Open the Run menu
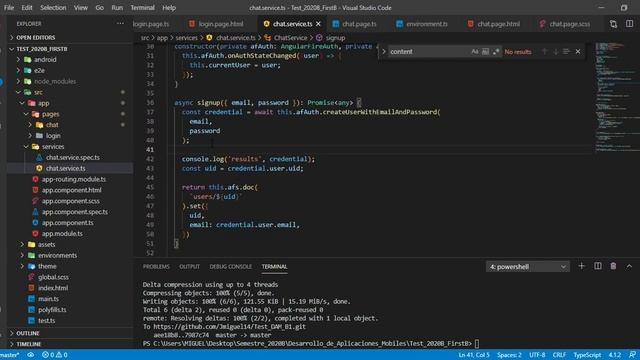Screen dimensions: 640x360 tap(117, 8)
